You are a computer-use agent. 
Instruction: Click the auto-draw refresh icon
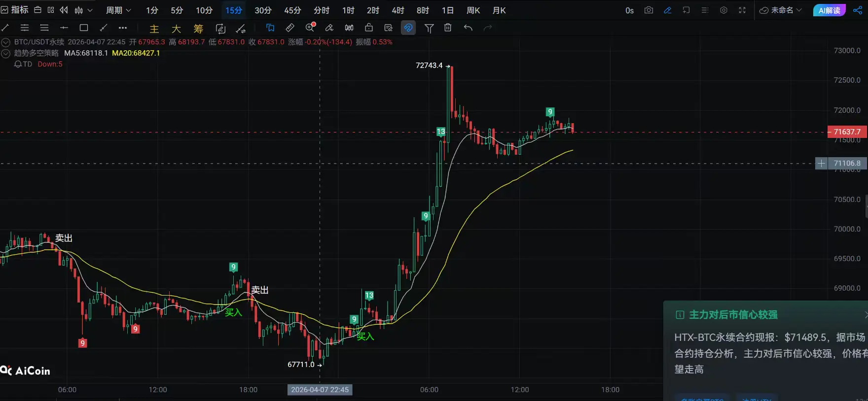(220, 29)
